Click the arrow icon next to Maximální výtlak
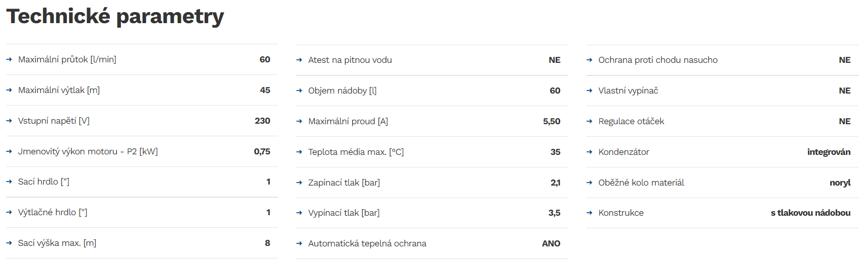This screenshot has height=265, width=868. click(9, 90)
